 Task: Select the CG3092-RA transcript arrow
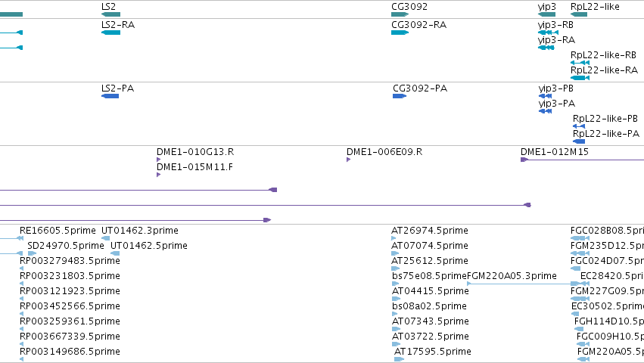tap(400, 33)
